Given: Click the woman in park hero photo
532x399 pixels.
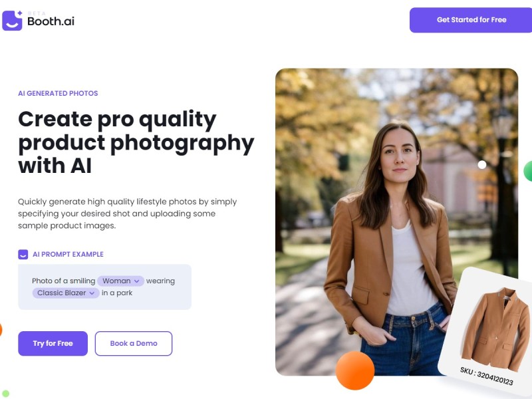Looking at the screenshot, I should coord(396,222).
